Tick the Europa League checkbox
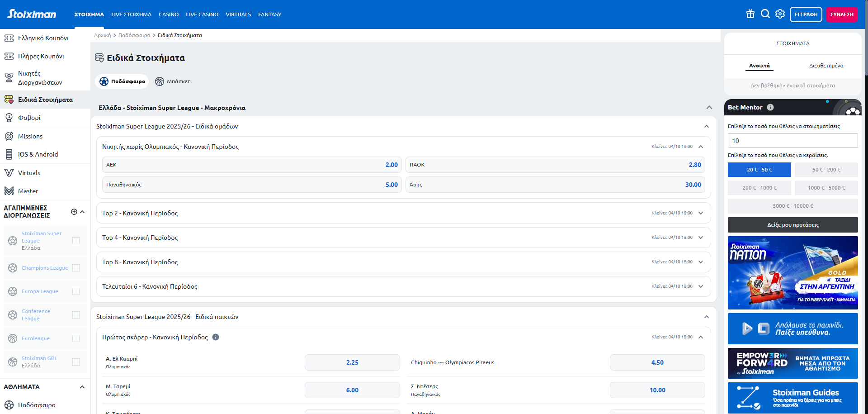This screenshot has height=414, width=868. click(76, 291)
